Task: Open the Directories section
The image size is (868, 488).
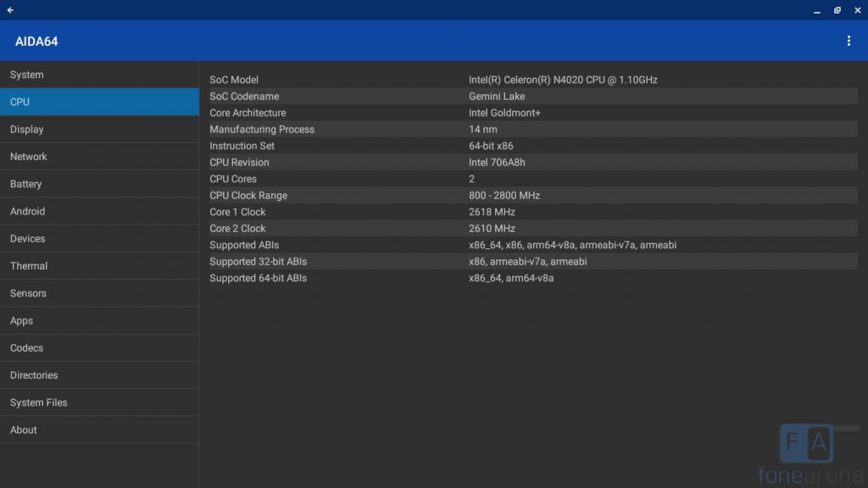Action: click(99, 375)
